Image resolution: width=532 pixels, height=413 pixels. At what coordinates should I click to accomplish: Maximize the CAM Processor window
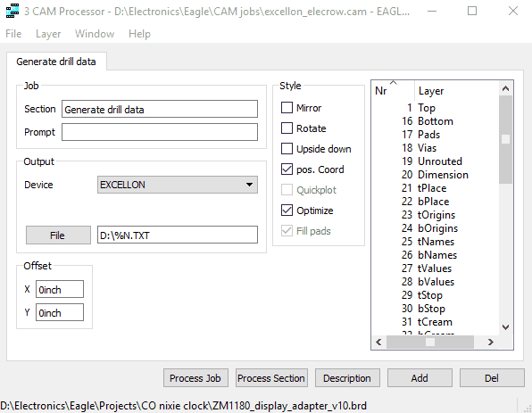click(472, 12)
